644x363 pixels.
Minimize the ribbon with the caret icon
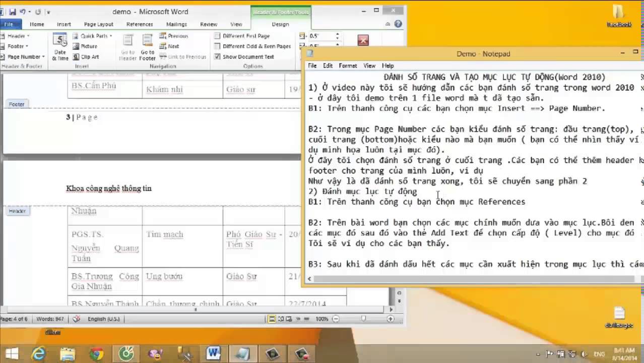388,24
